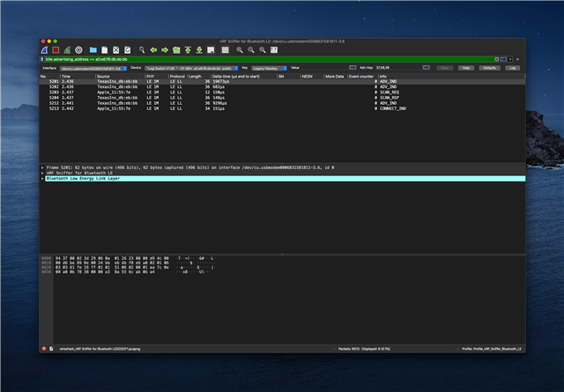Go forward with the green right arrow
This screenshot has height=392, width=564.
(x=165, y=50)
